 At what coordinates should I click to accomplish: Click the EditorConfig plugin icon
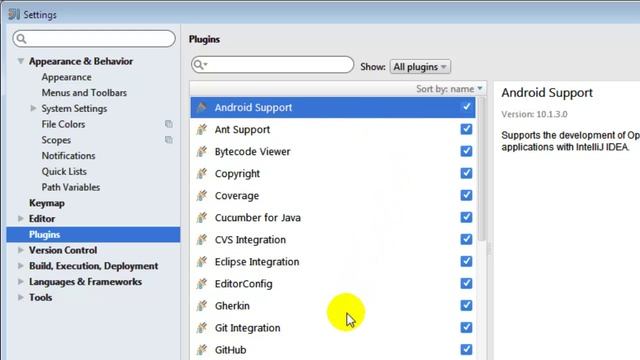pos(202,284)
